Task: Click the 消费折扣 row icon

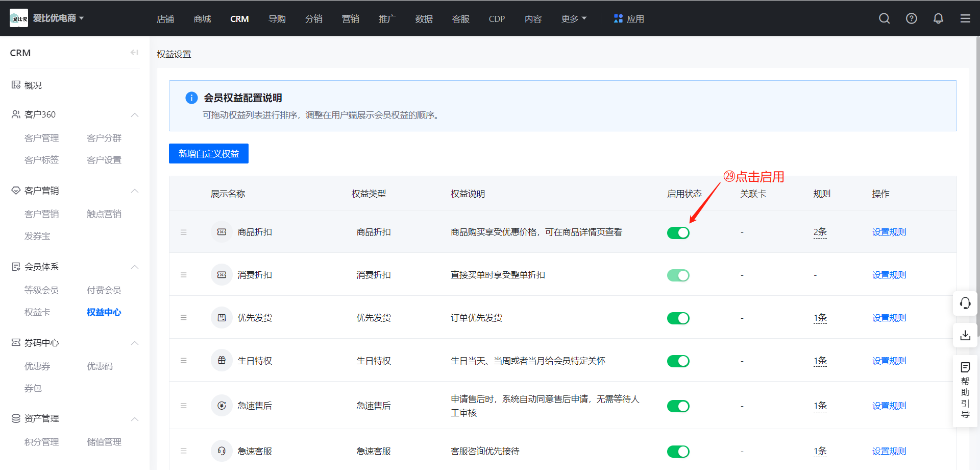Action: pyautogui.click(x=222, y=275)
